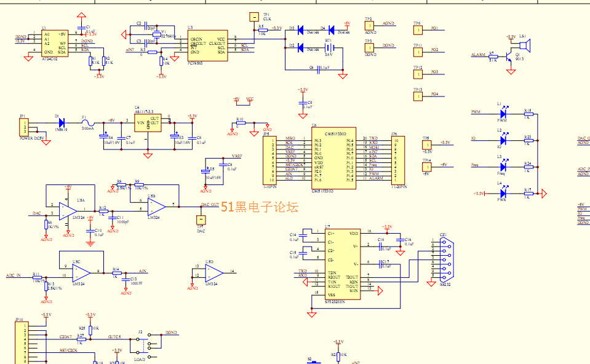
Task: Select the D4 1N4148 diode
Action: click(x=332, y=30)
